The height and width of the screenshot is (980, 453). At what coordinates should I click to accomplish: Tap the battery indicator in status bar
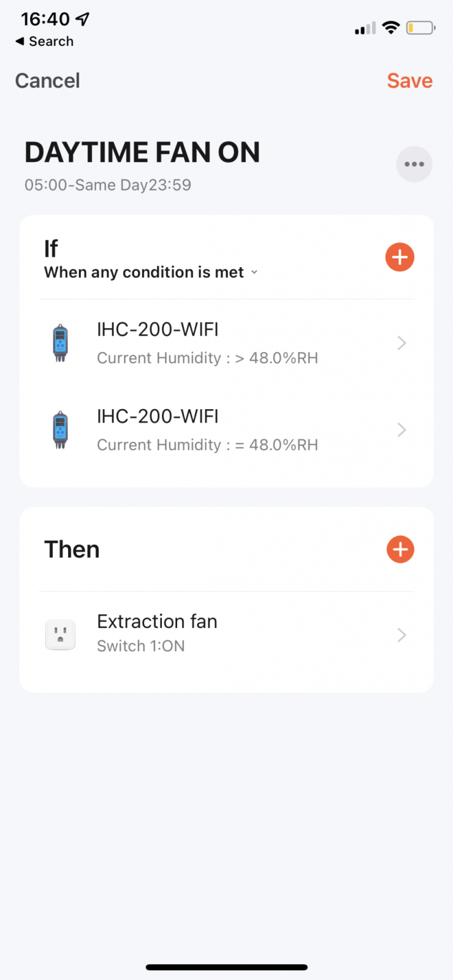point(421,28)
